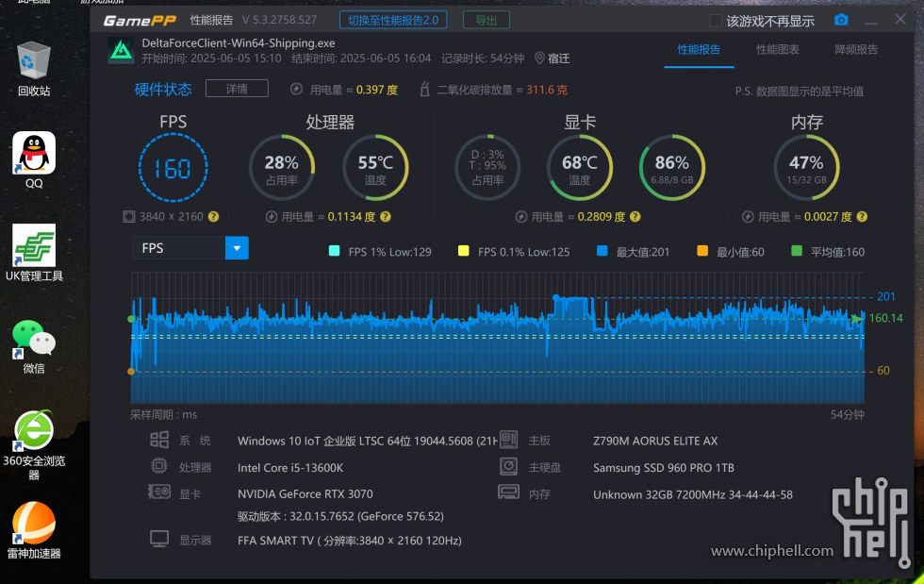Click the help icon beside processor 0.1134 度

coord(386,216)
